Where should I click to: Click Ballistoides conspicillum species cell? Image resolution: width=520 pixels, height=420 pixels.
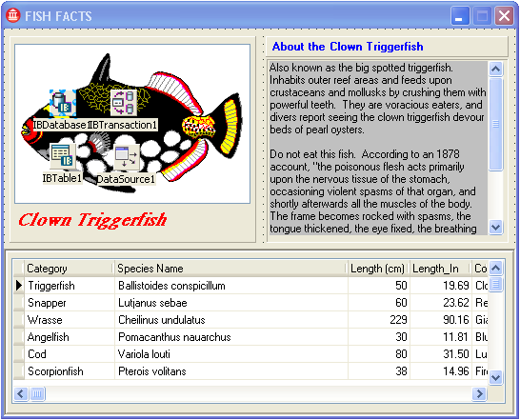(231, 286)
